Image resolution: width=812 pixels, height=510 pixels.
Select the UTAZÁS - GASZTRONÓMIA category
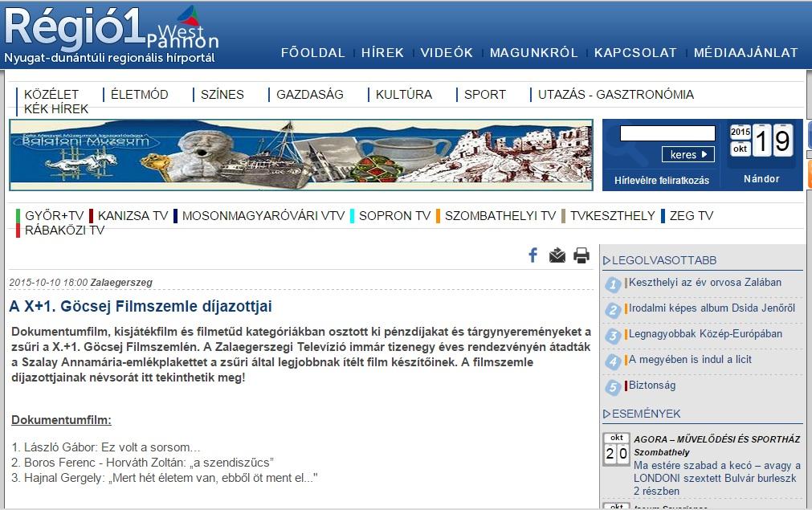coord(616,95)
